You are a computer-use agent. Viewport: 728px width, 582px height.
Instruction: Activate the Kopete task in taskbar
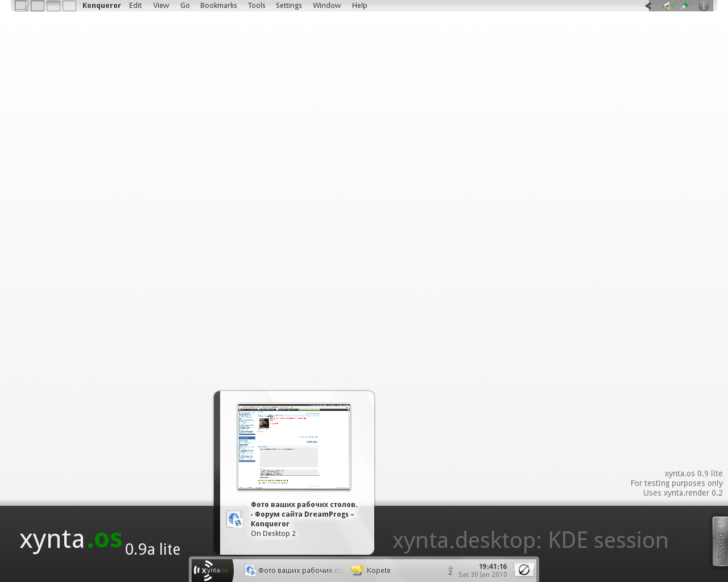pos(371,570)
